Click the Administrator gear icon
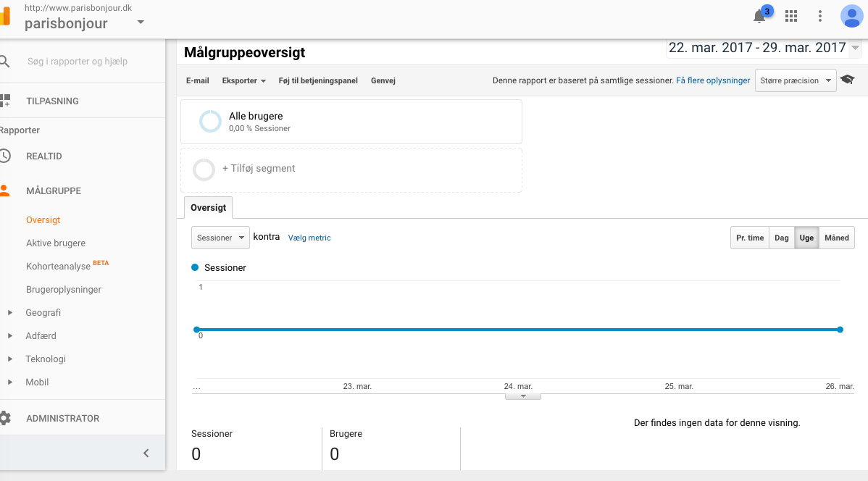The width and height of the screenshot is (868, 481). coord(5,418)
